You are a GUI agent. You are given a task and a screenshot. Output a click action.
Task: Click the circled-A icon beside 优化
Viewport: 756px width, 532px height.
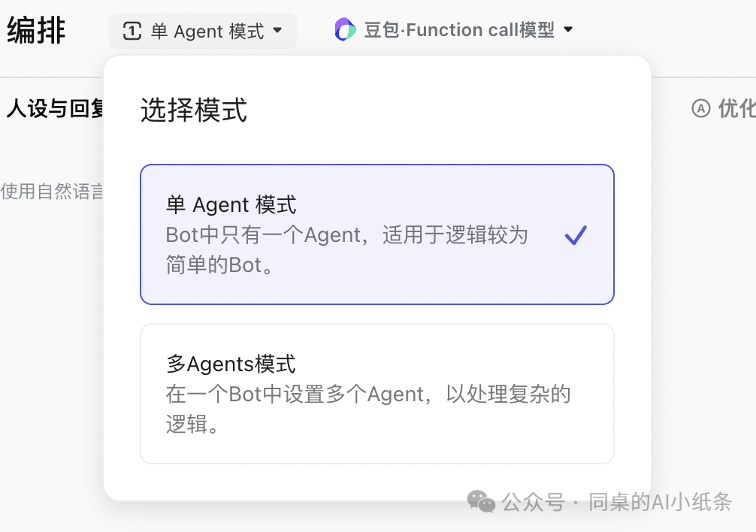coord(701,109)
